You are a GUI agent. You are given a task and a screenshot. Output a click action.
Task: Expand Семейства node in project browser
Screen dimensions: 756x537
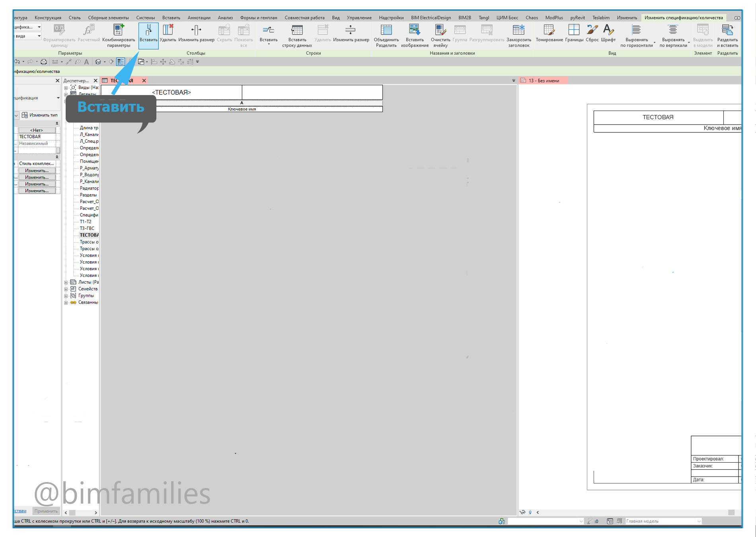click(66, 289)
